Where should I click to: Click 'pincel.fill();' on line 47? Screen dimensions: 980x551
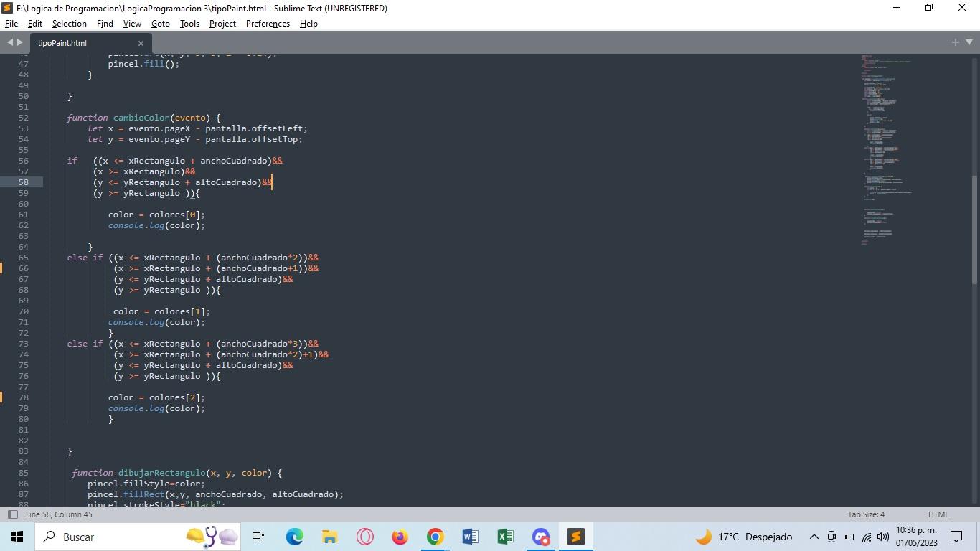(143, 64)
